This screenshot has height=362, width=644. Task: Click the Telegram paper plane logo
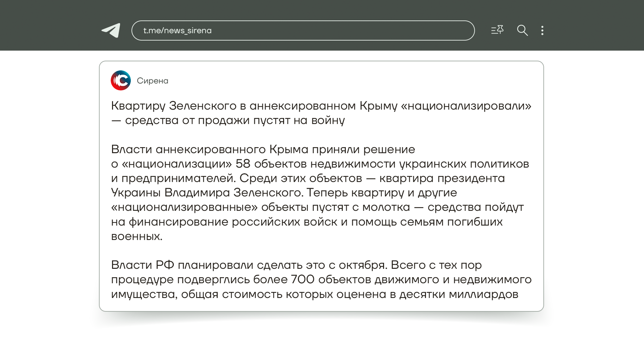tap(111, 31)
